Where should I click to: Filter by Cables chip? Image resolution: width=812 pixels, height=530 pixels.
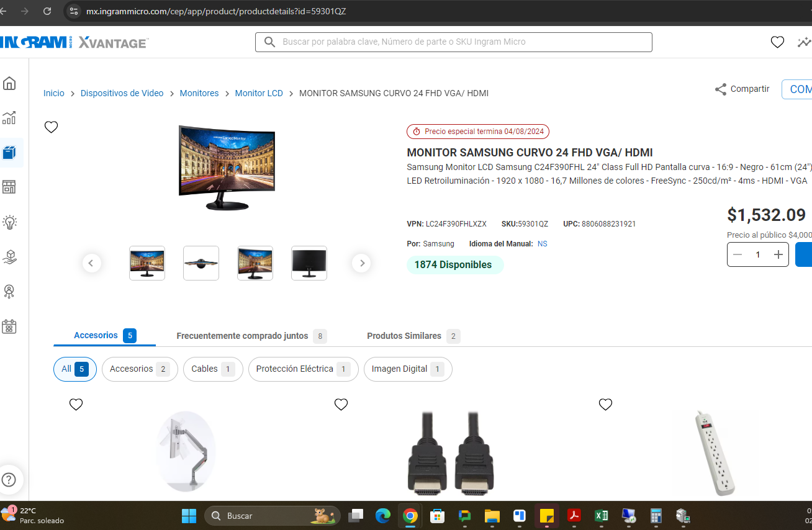213,369
